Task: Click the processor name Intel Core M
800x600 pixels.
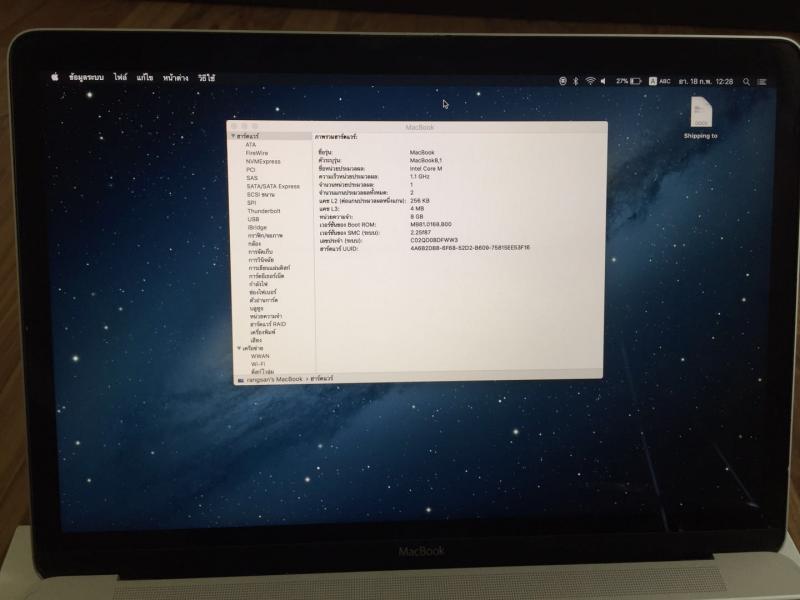Action: [x=426, y=168]
